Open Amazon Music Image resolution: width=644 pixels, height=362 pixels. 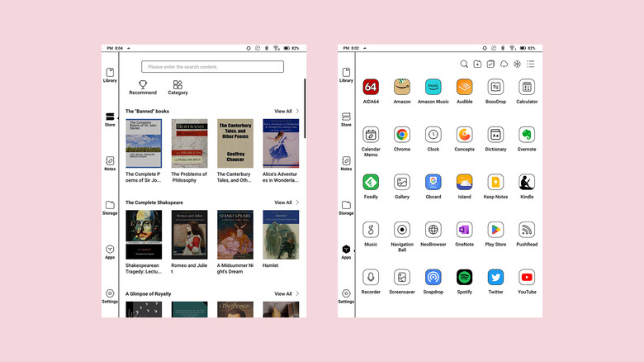tap(433, 88)
